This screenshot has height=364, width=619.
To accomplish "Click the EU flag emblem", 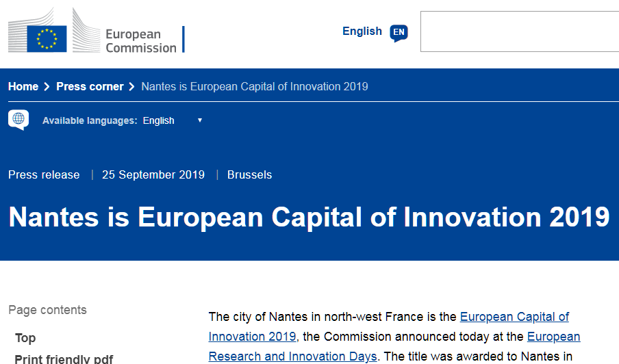I will pyautogui.click(x=47, y=38).
